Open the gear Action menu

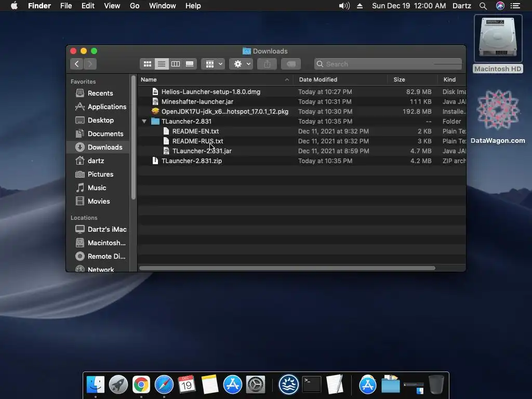tap(241, 64)
